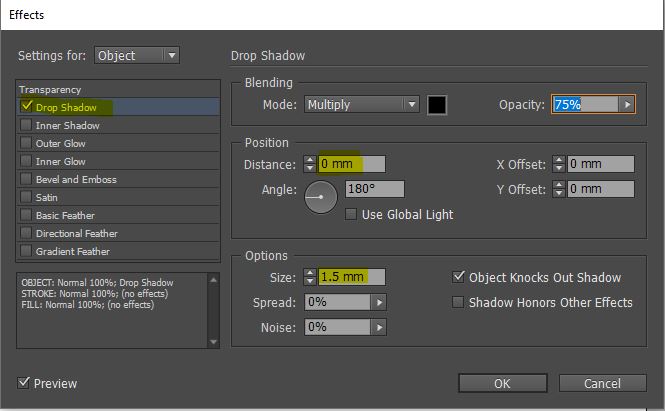Viewport: 665px width, 411px height.
Task: Open the Opacity slider arrow
Action: (627, 104)
